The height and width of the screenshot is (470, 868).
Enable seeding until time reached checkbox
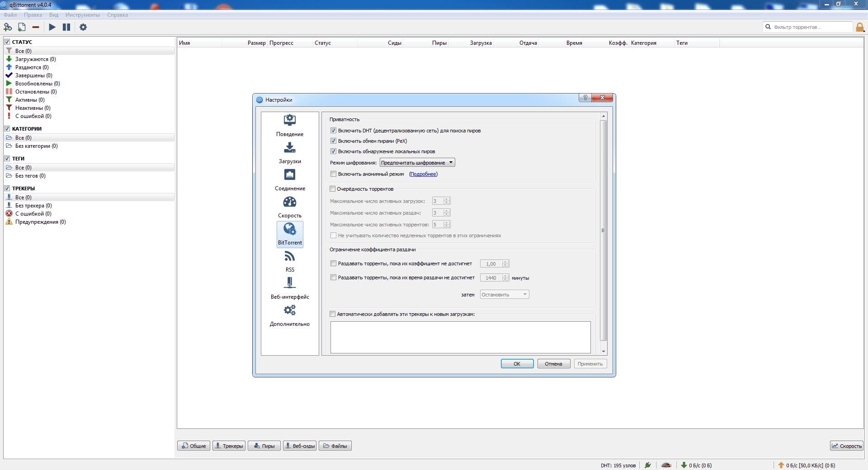coord(333,277)
